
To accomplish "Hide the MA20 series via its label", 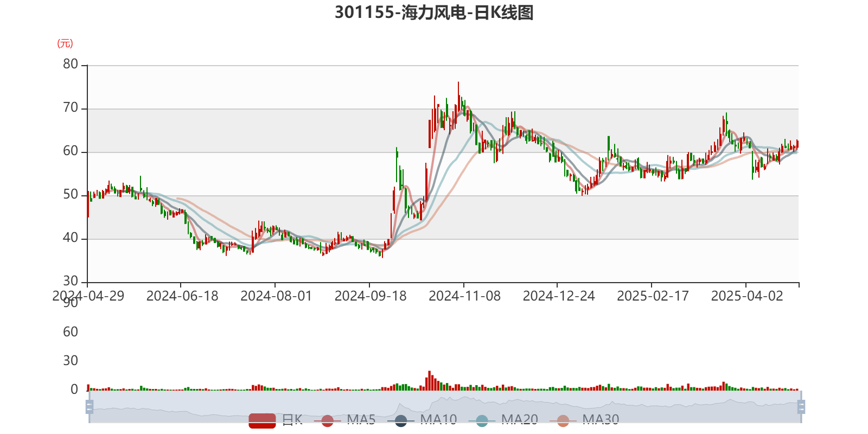I will tap(519, 420).
